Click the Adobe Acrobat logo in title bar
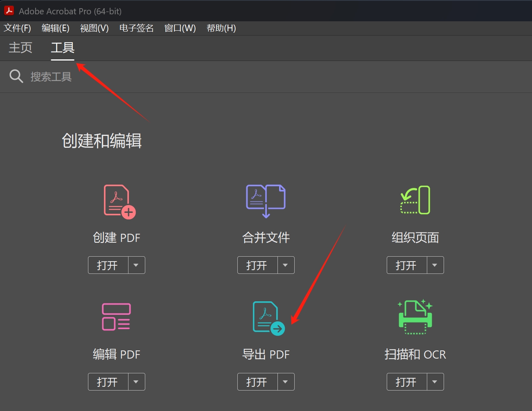532x411 pixels. 9,11
